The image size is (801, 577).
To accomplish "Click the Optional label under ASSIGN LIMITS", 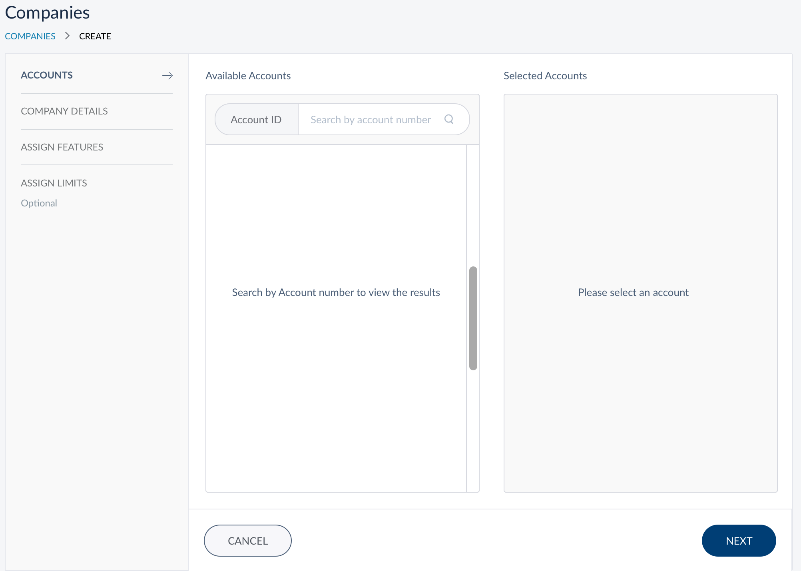I will point(39,203).
